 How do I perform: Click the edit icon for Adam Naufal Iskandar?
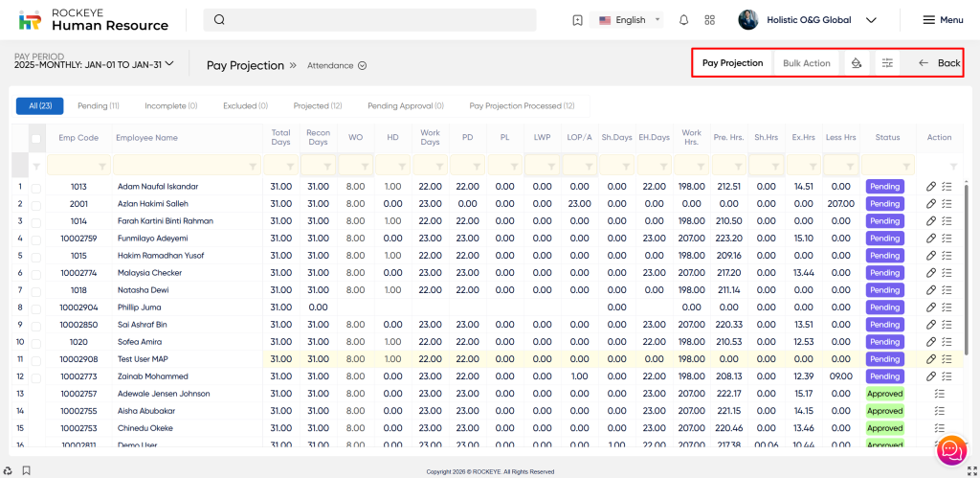(x=931, y=187)
